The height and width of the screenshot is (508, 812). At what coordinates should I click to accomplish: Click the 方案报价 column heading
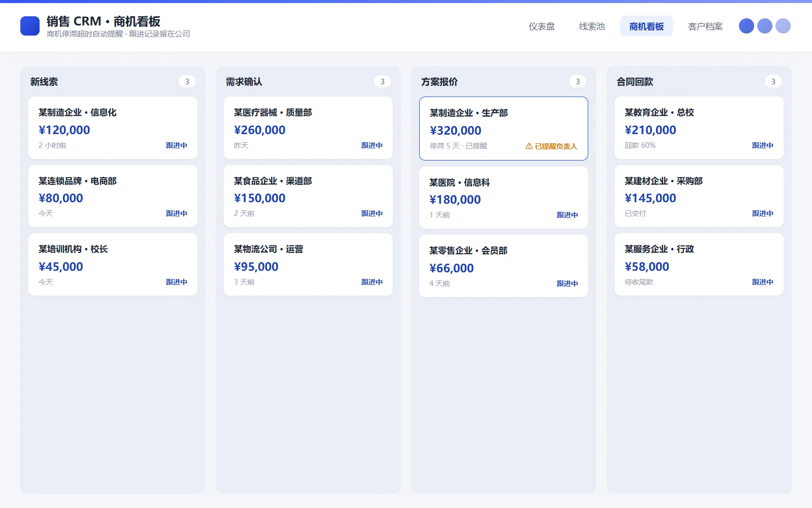point(439,82)
